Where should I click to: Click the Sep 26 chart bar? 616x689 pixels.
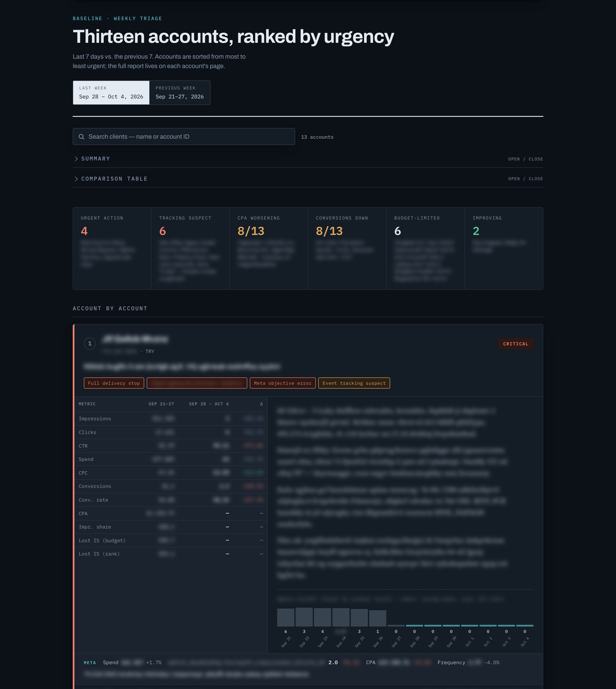click(378, 618)
